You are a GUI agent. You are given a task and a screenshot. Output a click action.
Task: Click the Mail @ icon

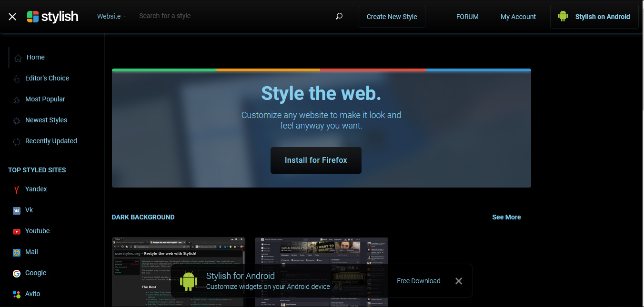[x=17, y=253]
